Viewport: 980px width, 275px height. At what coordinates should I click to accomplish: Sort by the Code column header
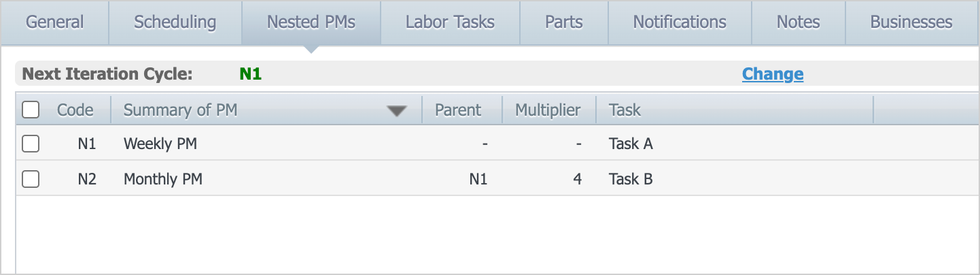75,110
